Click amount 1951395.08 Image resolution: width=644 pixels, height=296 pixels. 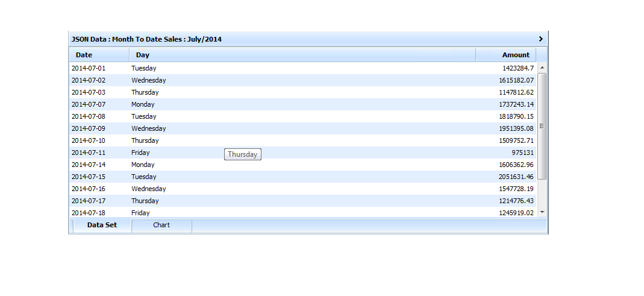tap(516, 128)
